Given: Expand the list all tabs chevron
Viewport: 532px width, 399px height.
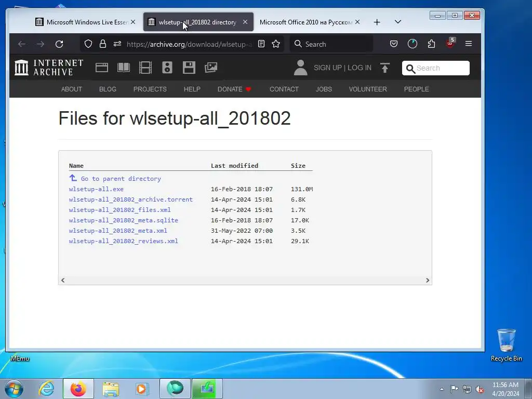Looking at the screenshot, I should pyautogui.click(x=398, y=22).
